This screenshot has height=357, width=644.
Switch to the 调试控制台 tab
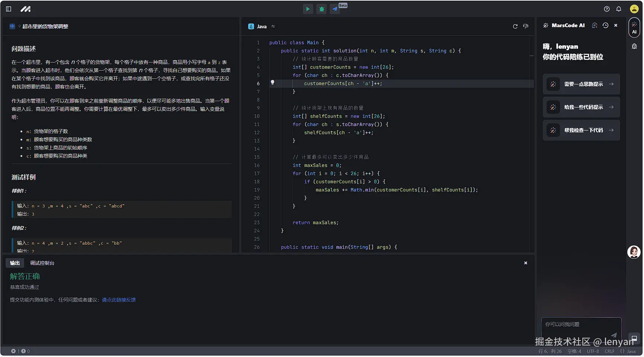[x=42, y=263]
